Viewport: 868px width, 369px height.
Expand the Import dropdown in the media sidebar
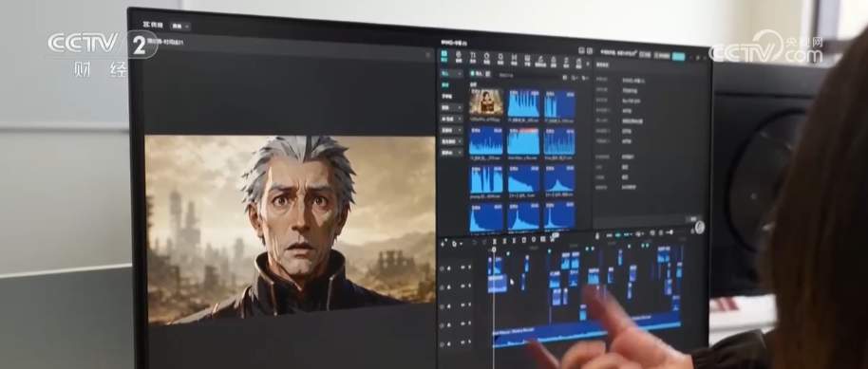[451, 74]
